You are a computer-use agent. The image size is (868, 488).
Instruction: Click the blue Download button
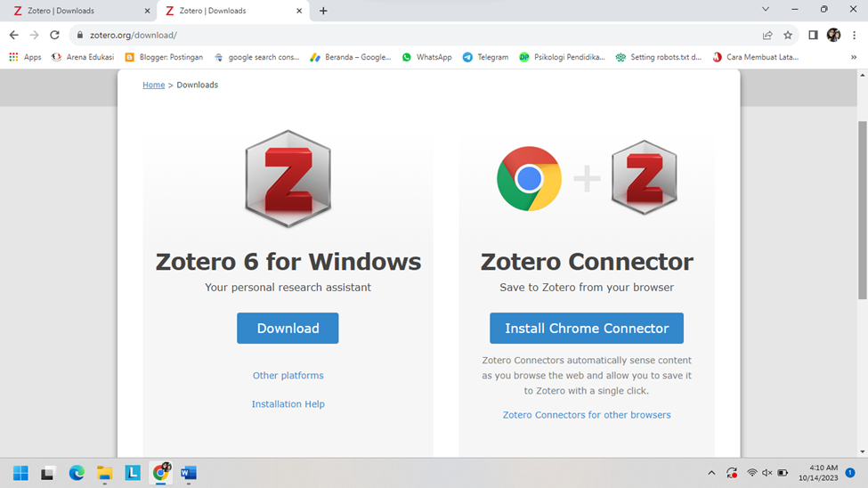click(x=288, y=328)
